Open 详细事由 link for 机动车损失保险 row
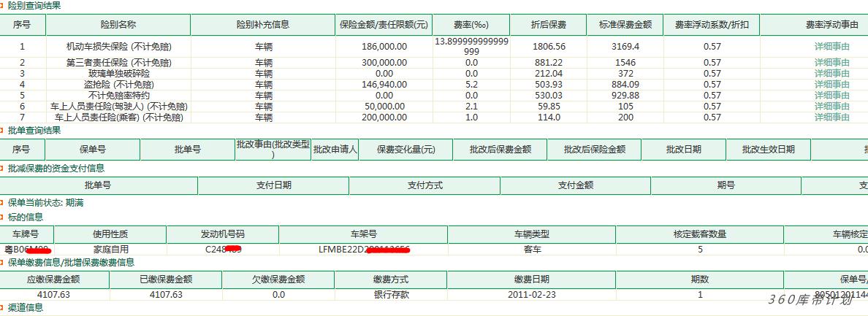 coord(831,47)
